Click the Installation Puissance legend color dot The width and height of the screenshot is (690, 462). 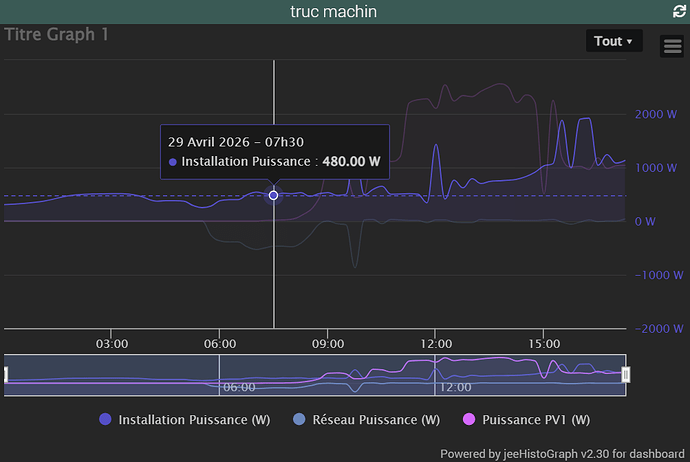click(x=105, y=419)
